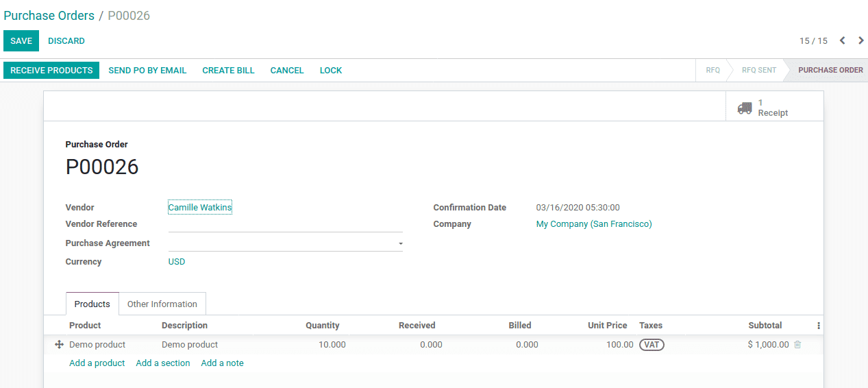
Task: Click Receive Products button
Action: click(x=51, y=71)
